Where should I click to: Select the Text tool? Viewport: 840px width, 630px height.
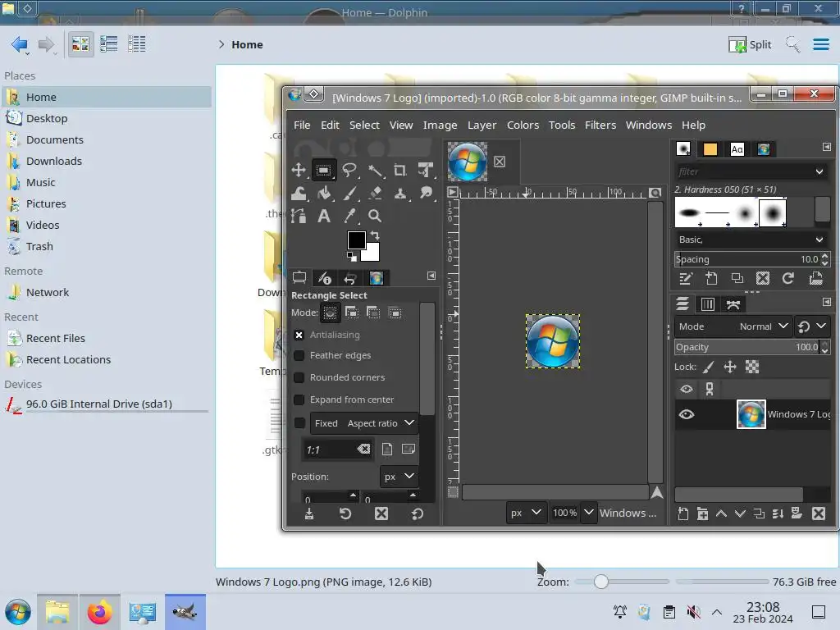tap(323, 216)
